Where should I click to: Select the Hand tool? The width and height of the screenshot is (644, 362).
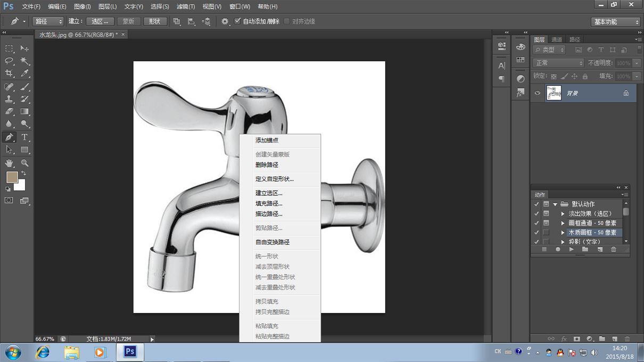(x=9, y=163)
